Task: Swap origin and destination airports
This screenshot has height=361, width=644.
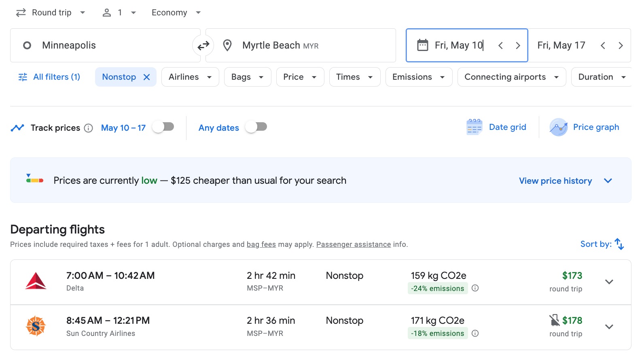Action: click(203, 45)
